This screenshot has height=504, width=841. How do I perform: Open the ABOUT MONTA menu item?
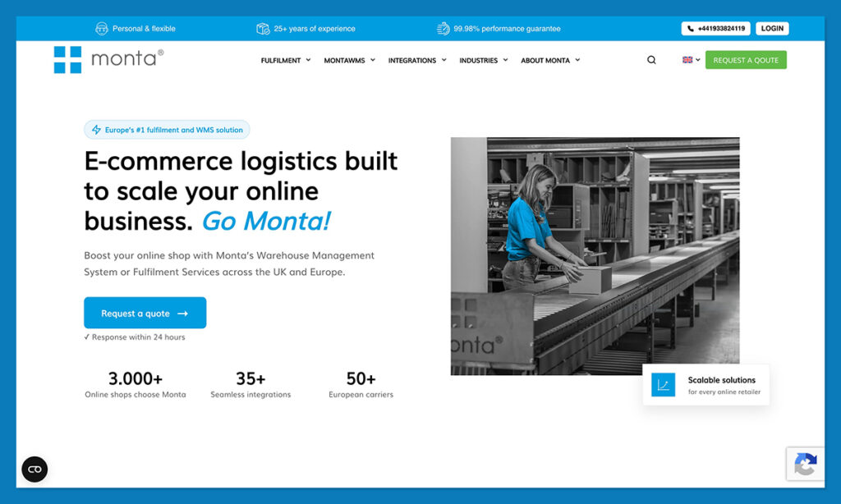(x=545, y=61)
